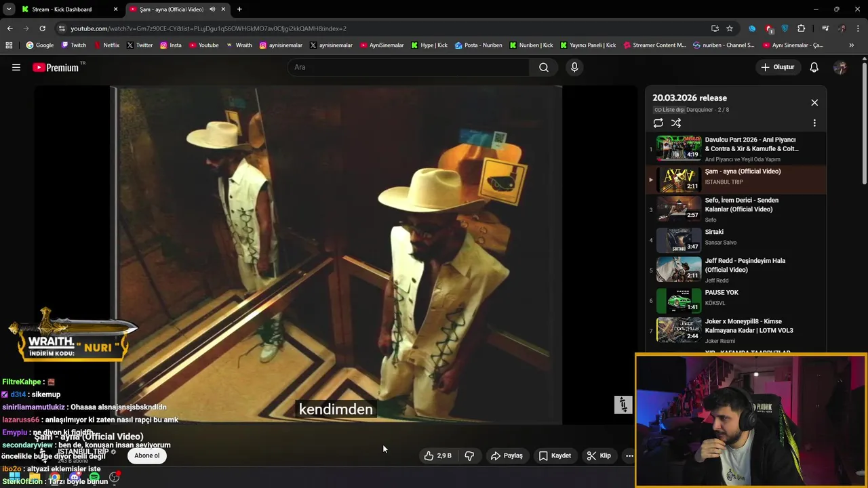The width and height of the screenshot is (868, 488).
Task: Click the Paylaş share button
Action: 507,455
